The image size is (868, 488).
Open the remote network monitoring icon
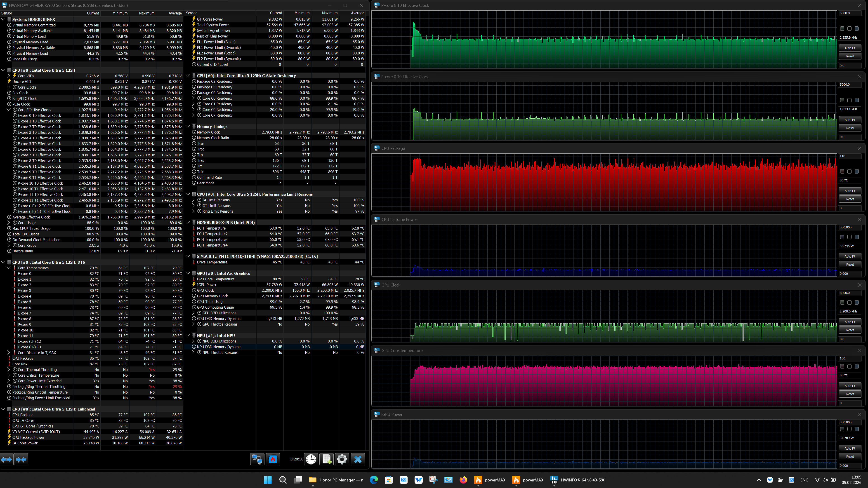257,459
